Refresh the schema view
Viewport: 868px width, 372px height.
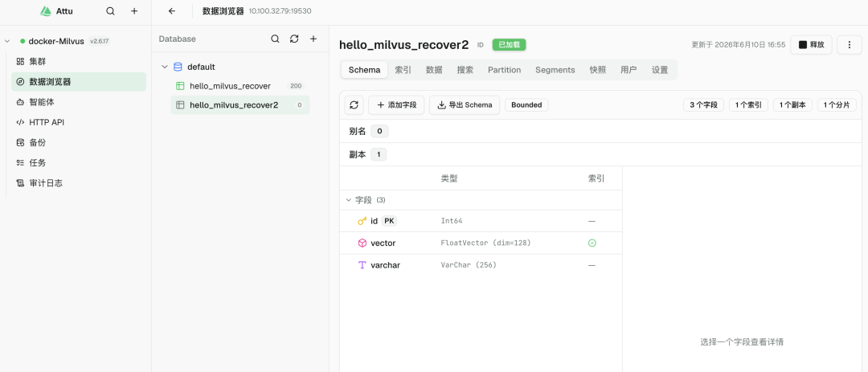(354, 104)
